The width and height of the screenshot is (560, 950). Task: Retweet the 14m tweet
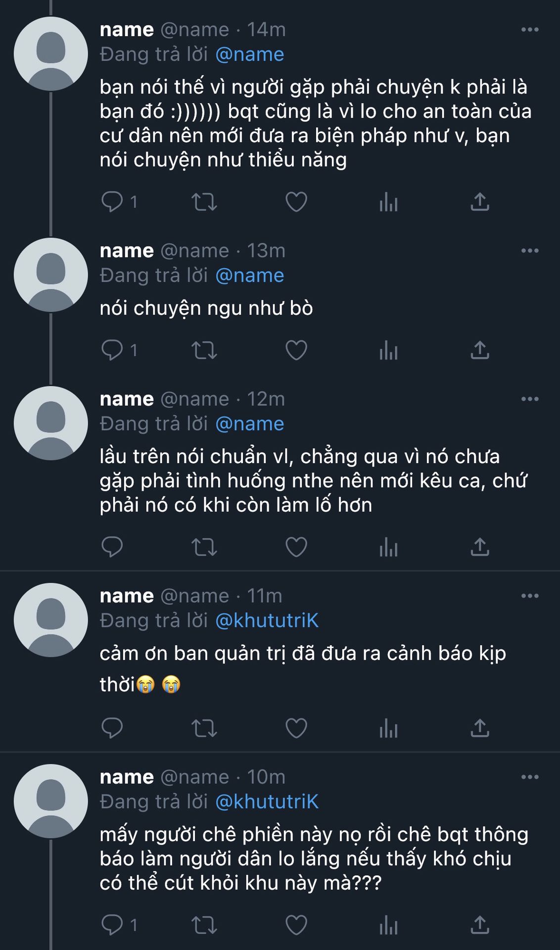(204, 202)
